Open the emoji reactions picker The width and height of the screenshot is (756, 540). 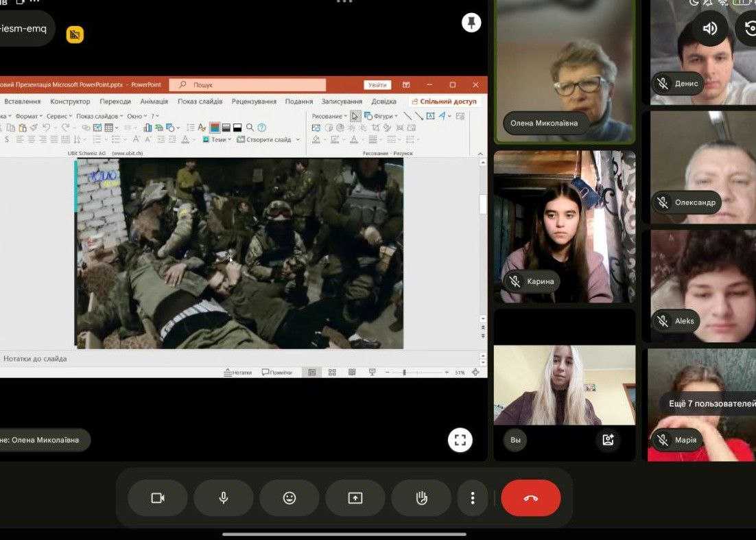pos(289,498)
